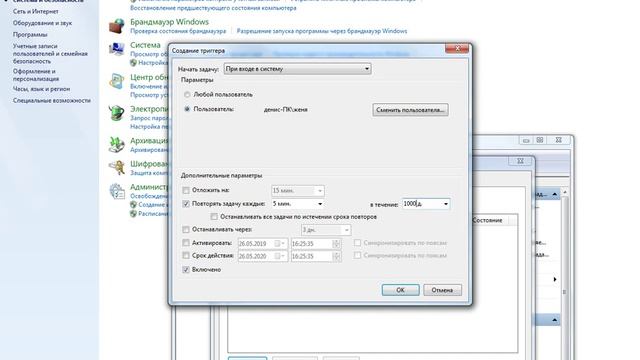Open the Windows Firewall icon
Screen dimensions: 640x360
(116, 26)
